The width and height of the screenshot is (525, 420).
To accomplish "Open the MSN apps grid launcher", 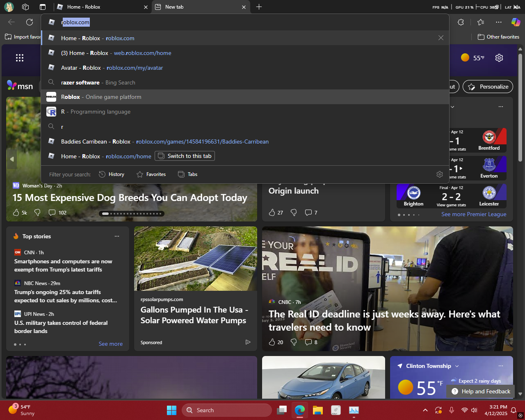I will (20, 58).
